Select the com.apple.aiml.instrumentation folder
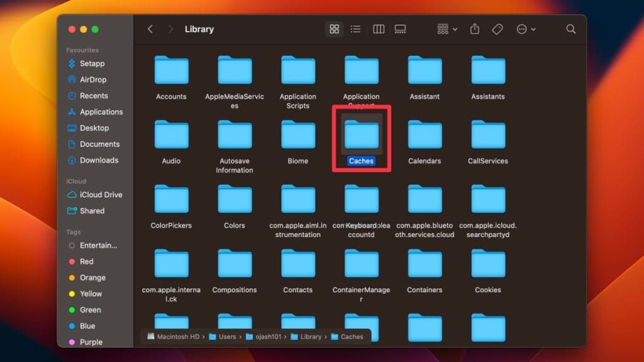The image size is (644, 362). tap(297, 199)
